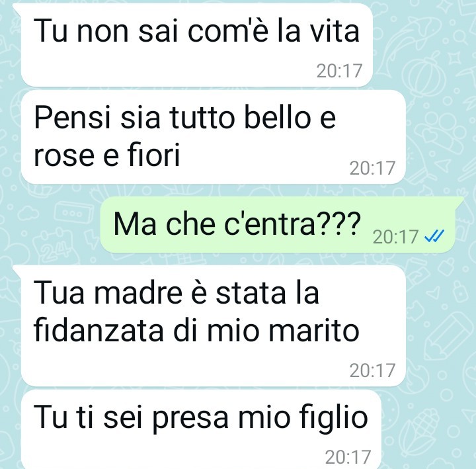Select the message "Tu non sai com'è la vita"
Image resolution: width=476 pixels, height=469 pixels.
coord(197,45)
